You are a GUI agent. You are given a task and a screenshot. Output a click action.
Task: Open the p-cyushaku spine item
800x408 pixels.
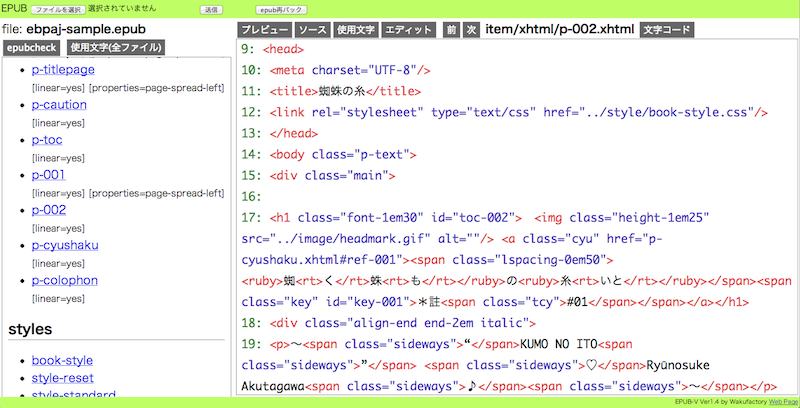pos(65,245)
